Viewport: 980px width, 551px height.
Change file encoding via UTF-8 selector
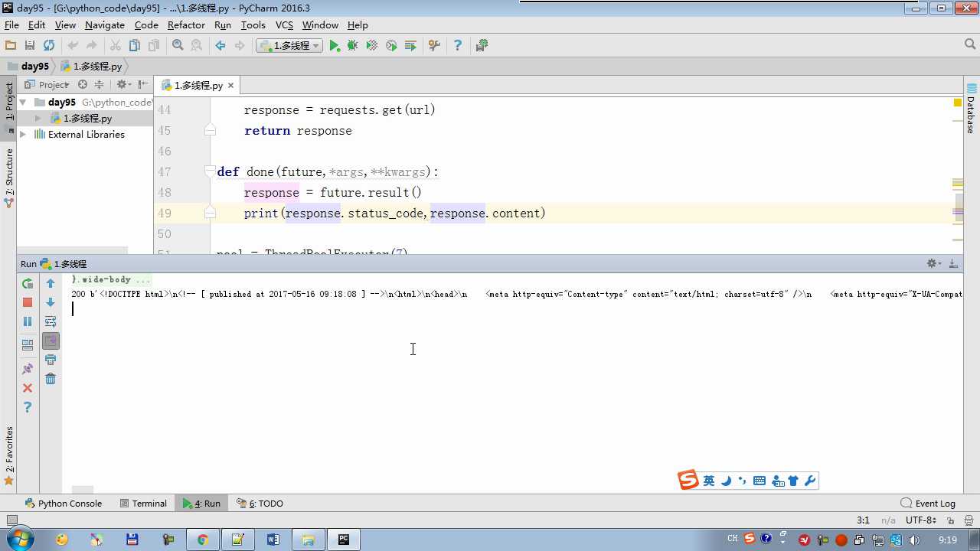[x=920, y=520]
